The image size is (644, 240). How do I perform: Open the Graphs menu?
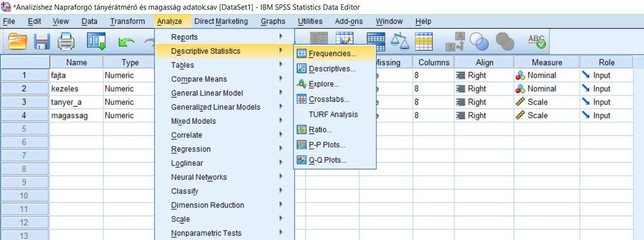point(273,21)
